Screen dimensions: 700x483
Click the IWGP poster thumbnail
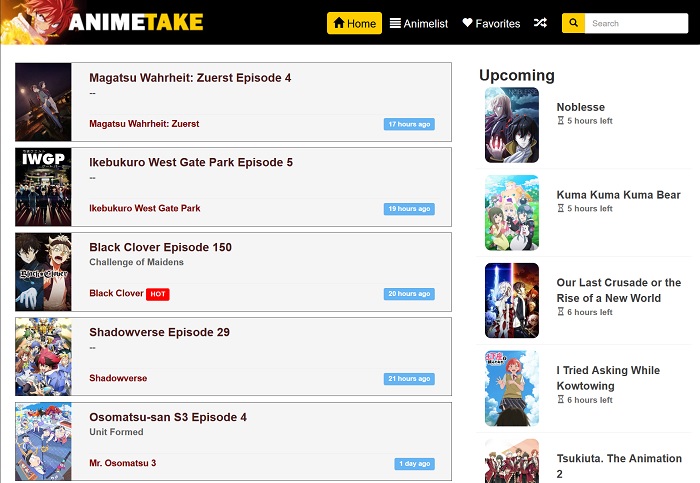point(43,187)
